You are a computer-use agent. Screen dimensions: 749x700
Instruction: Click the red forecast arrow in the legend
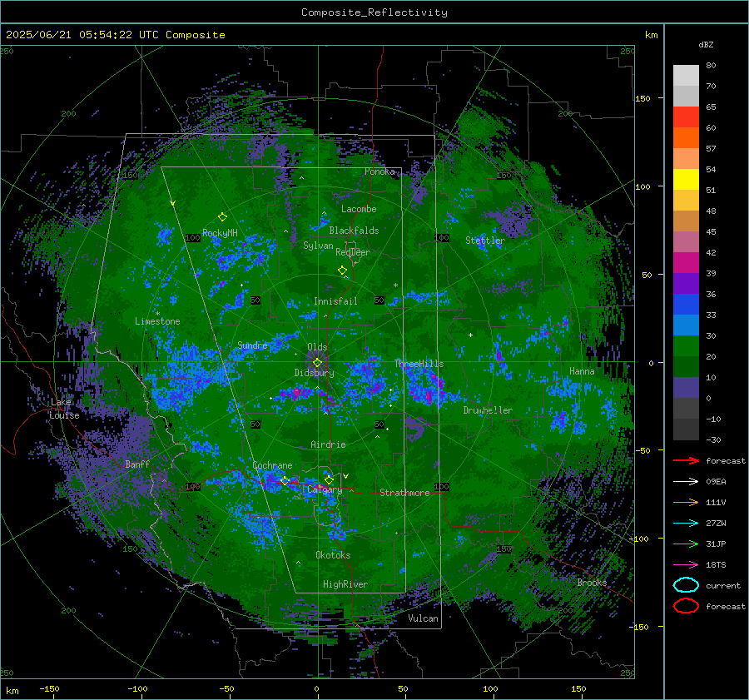pos(686,460)
